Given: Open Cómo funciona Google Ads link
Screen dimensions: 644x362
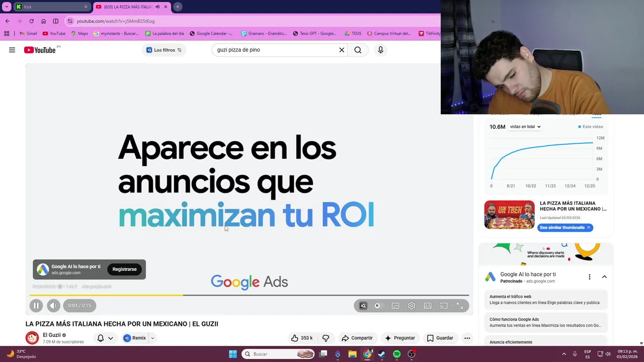Looking at the screenshot, I should 546,322.
